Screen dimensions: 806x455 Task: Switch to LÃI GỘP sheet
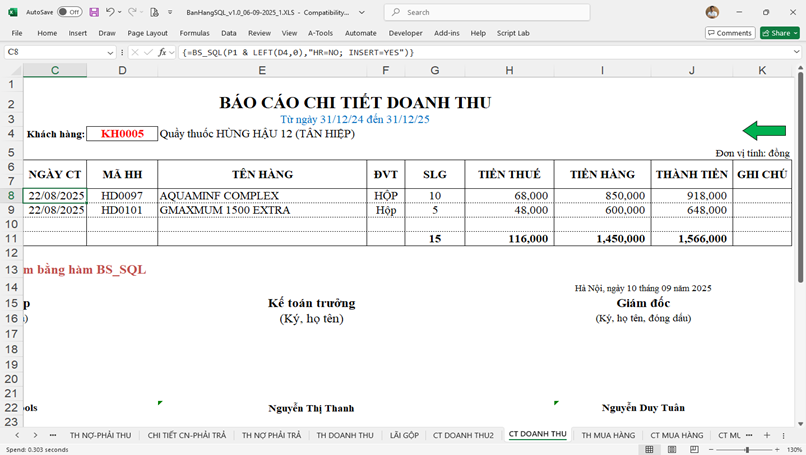click(404, 435)
